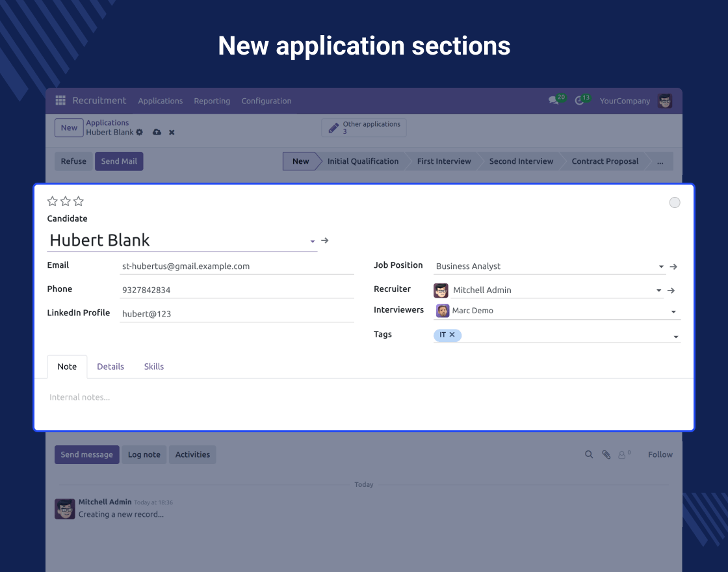This screenshot has height=572, width=728.
Task: Click the Send message button
Action: 87,454
